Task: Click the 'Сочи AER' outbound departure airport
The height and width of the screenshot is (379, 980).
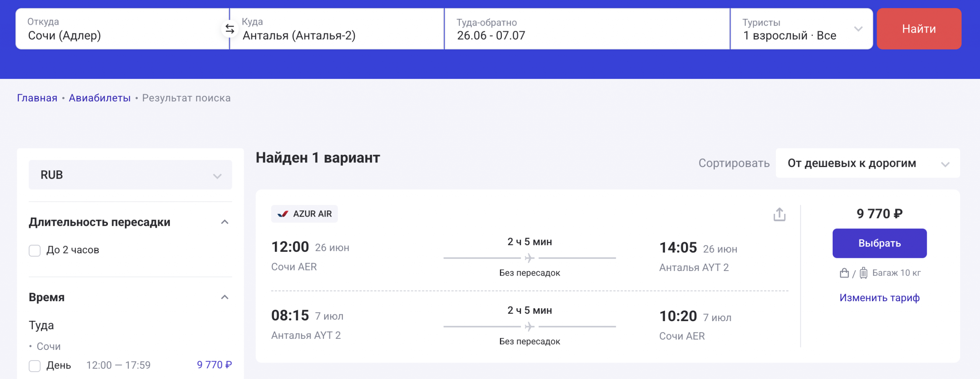Action: (x=294, y=267)
